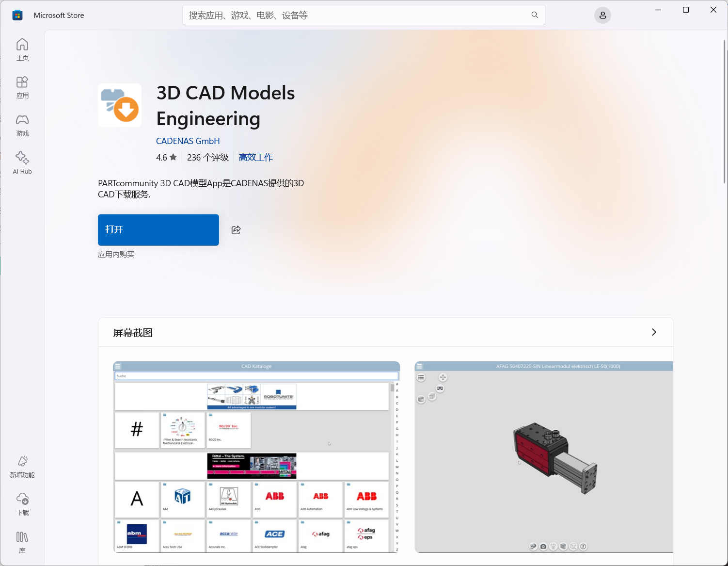Click the 应用内购买 label
728x566 pixels.
(116, 255)
